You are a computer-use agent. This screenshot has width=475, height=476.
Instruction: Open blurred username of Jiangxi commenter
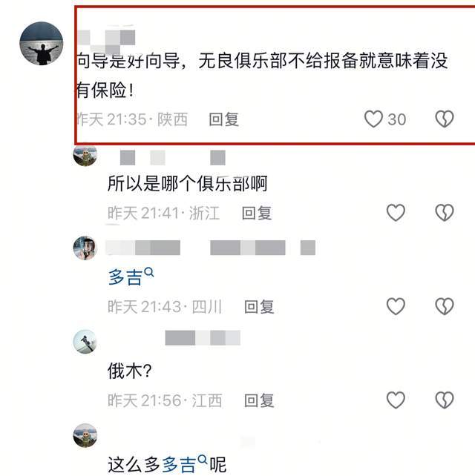click(203, 338)
